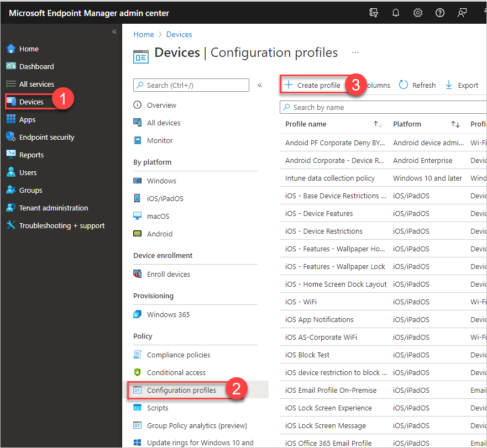Screen dimensions: 487x448
Task: Open Tenant administration
Action: click(47, 208)
